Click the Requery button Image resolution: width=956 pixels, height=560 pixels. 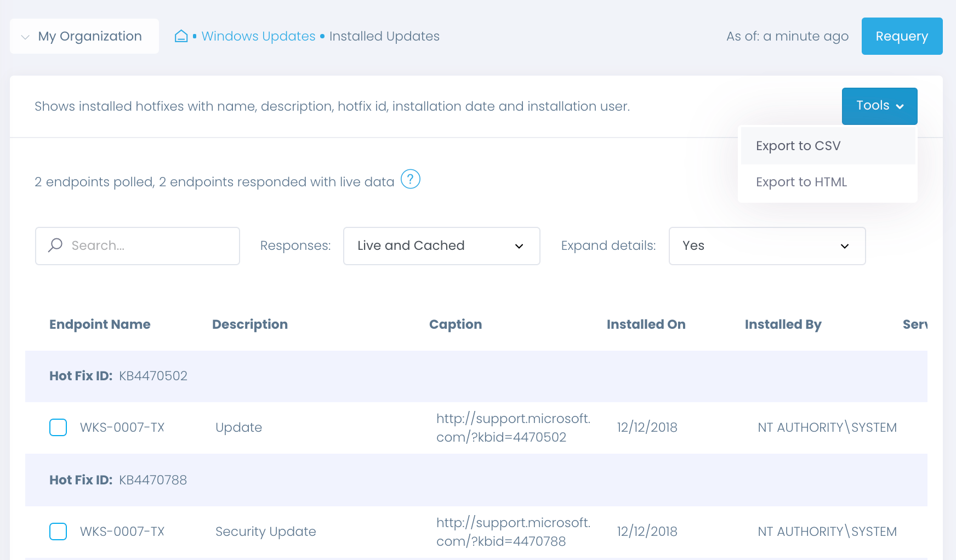902,36
